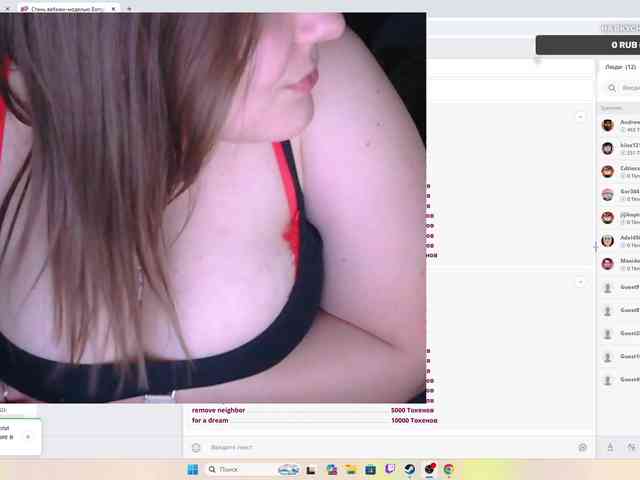This screenshot has height=480, width=640.
Task: Click the rightmost icon under the user list
Action: tap(633, 447)
